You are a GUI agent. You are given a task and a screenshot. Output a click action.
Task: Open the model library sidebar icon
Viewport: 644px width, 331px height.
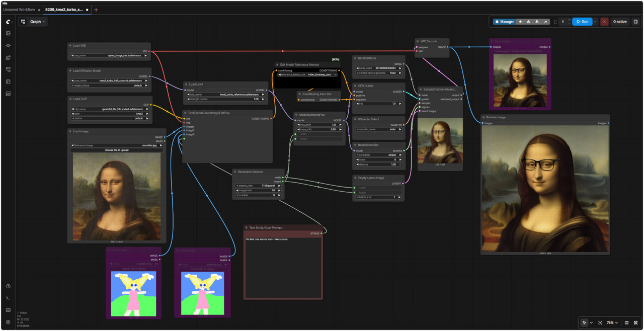click(8, 57)
